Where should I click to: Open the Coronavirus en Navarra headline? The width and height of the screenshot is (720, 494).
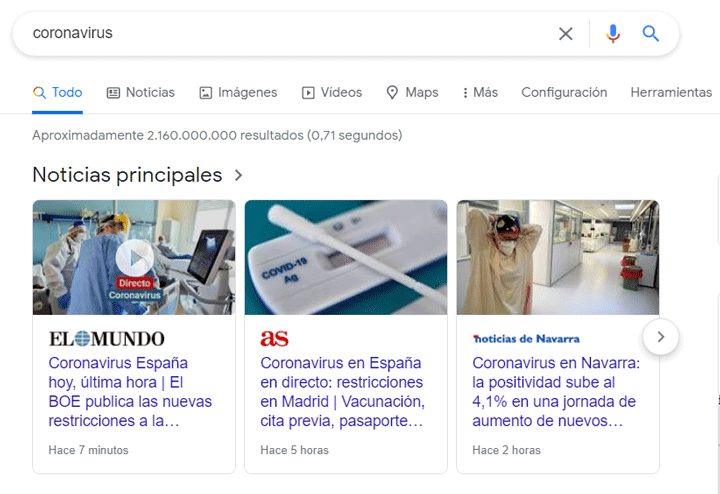click(x=556, y=392)
